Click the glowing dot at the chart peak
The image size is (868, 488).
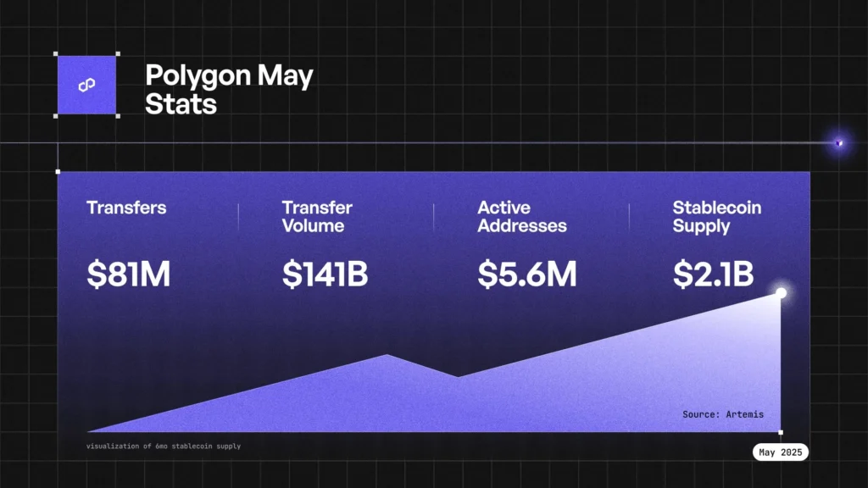[x=780, y=292]
